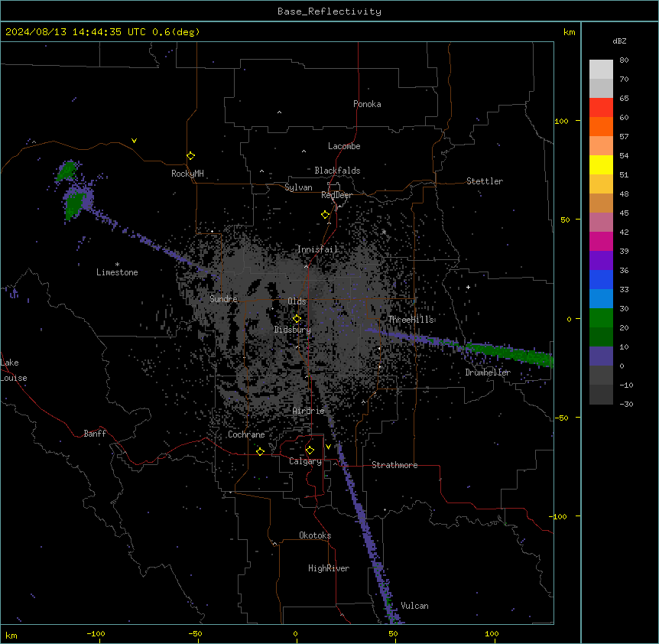Click the Limestone label
The height and width of the screenshot is (644, 659).
(x=117, y=272)
